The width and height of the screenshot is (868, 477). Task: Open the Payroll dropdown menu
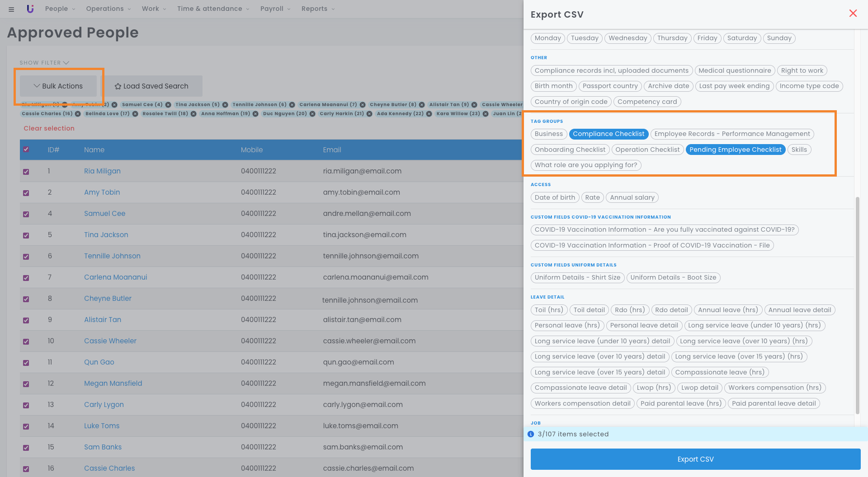[x=275, y=9]
